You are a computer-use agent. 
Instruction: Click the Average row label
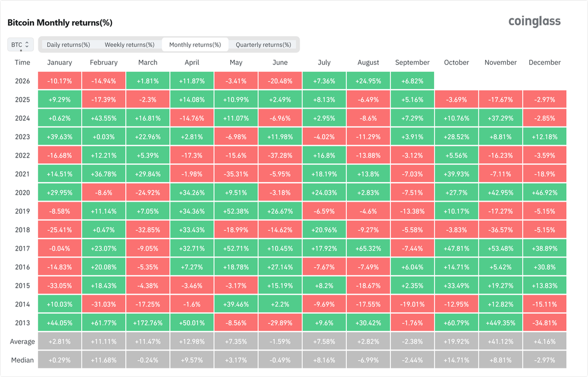tap(22, 341)
